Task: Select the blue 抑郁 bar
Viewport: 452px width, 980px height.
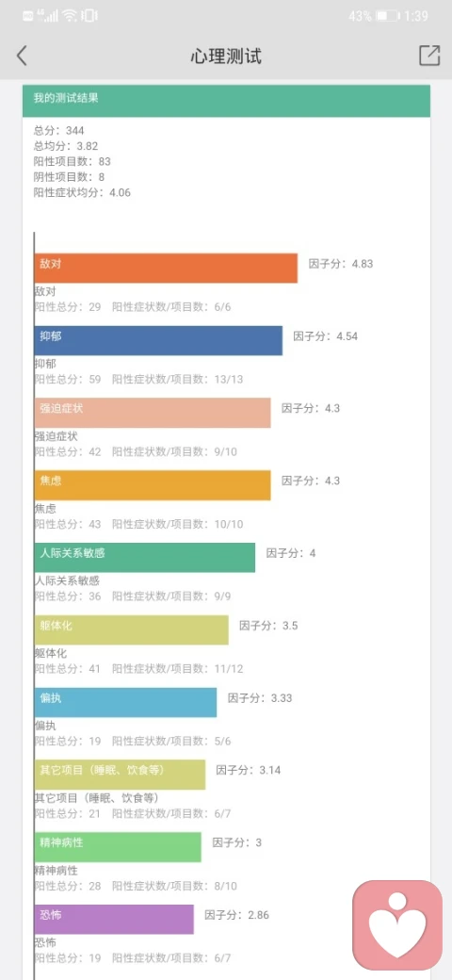Action: pyautogui.click(x=158, y=340)
